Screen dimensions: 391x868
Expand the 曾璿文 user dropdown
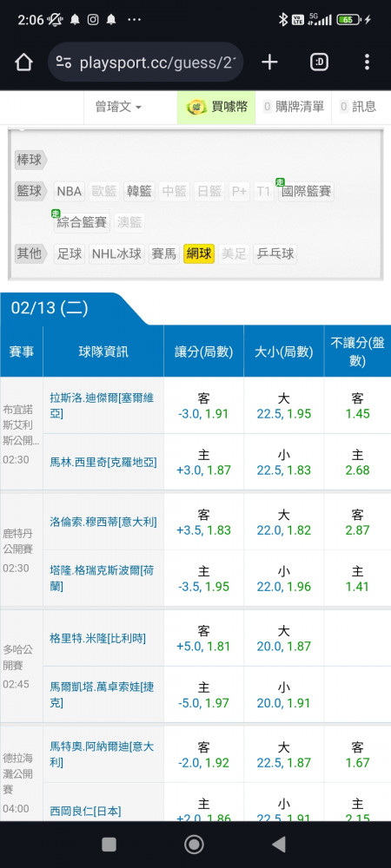coord(118,107)
